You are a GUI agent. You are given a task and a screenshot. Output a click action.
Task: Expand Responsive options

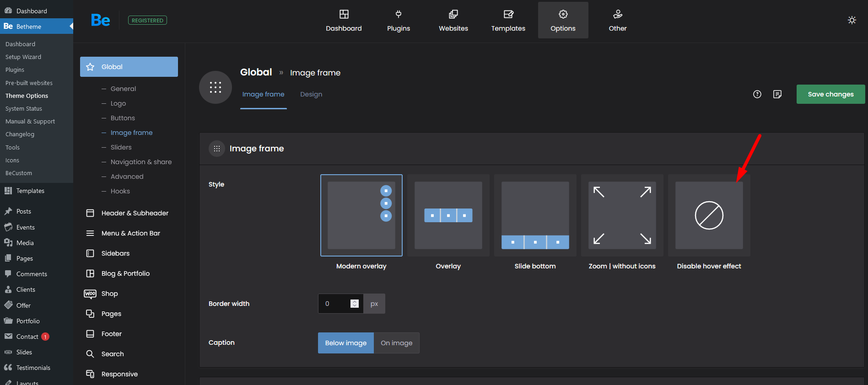pyautogui.click(x=129, y=374)
